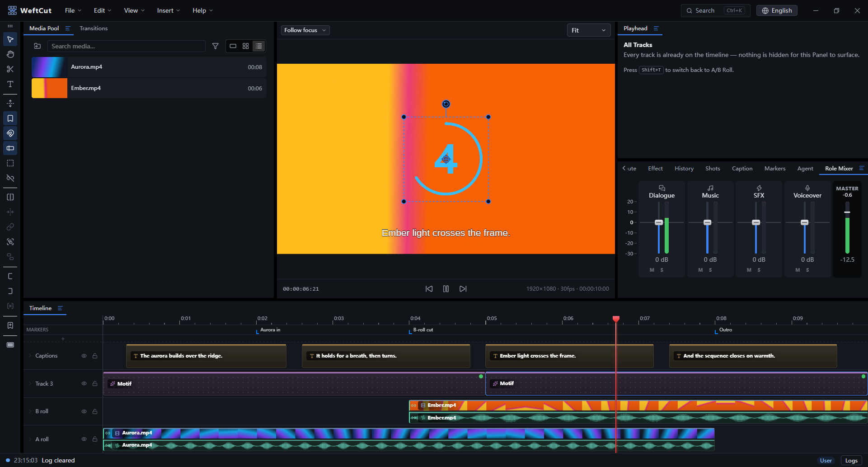Click the import media folder icon
This screenshot has width=868, height=467.
(x=38, y=46)
